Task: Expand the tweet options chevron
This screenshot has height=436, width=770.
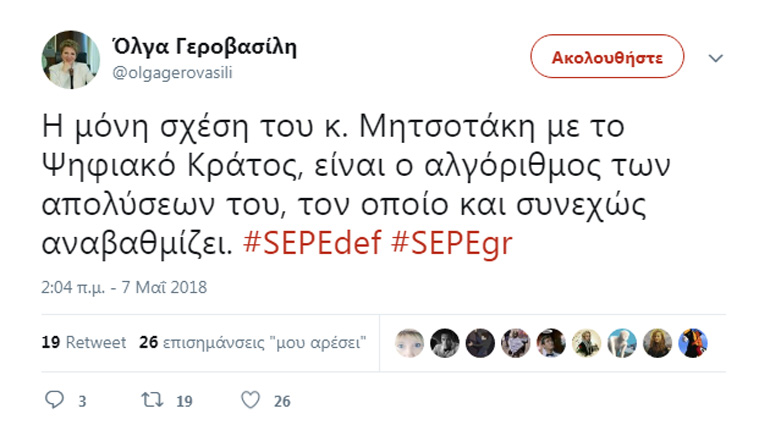Action: [715, 58]
